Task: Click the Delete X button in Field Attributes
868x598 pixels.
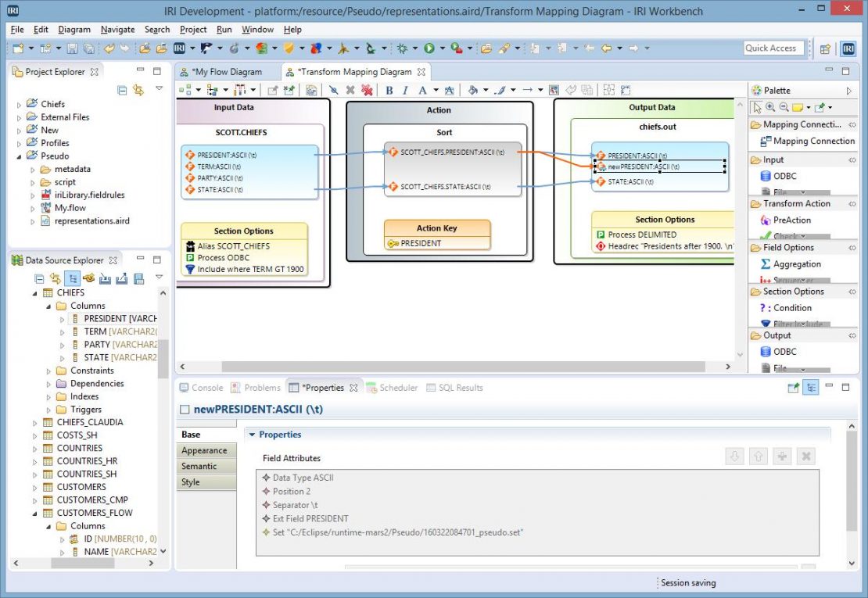Action: pyautogui.click(x=806, y=457)
